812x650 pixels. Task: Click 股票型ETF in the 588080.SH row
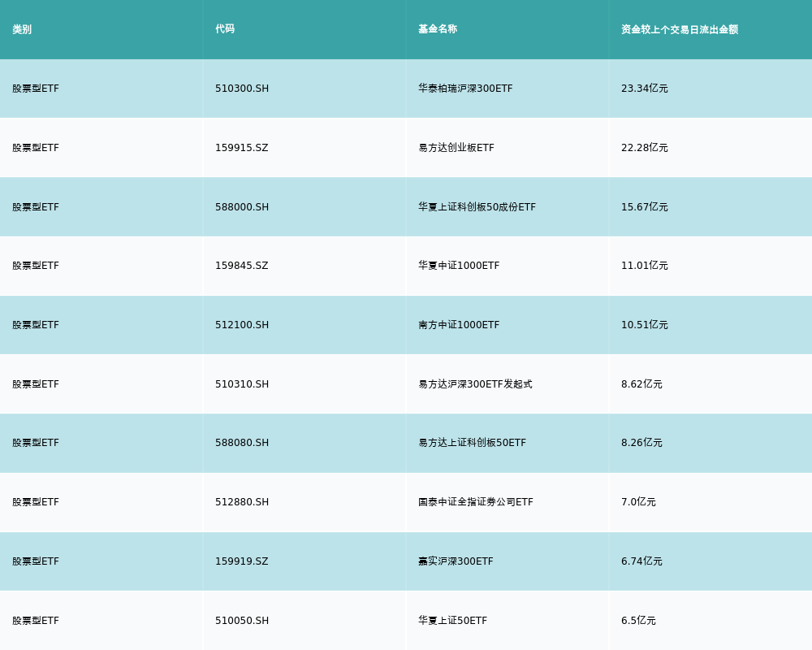tap(36, 443)
